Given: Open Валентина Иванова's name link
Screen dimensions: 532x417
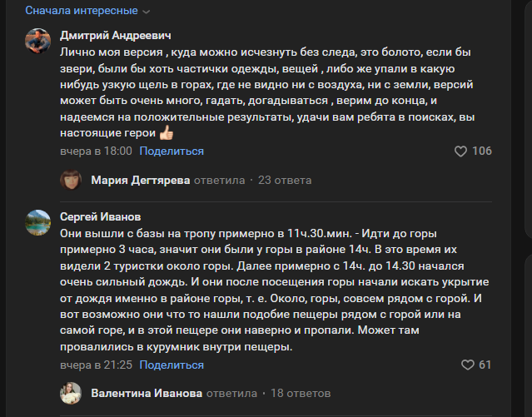Looking at the screenshot, I should tap(146, 393).
